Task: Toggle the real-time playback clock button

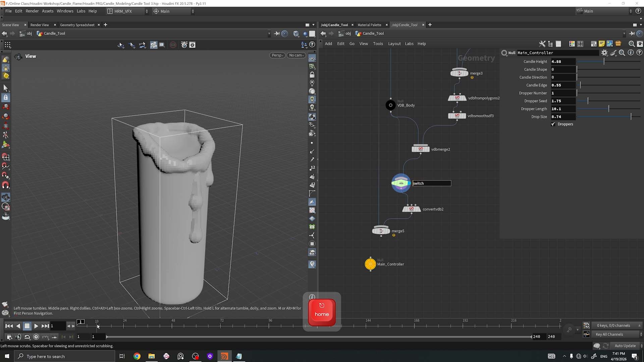Action: click(36, 337)
